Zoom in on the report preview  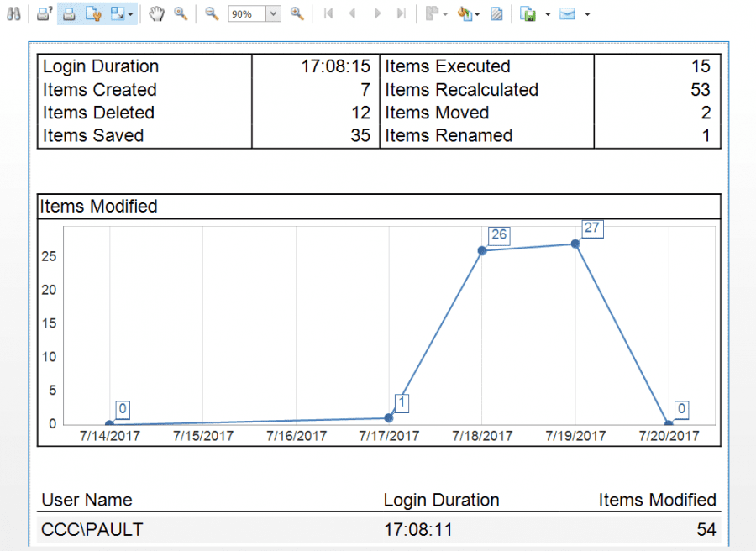point(297,13)
